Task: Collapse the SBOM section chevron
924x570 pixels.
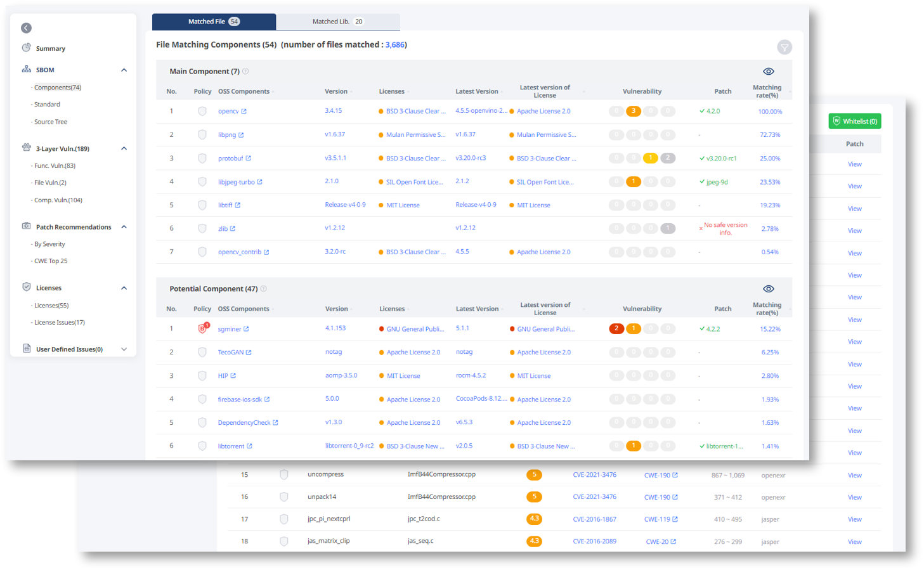Action: pos(124,69)
